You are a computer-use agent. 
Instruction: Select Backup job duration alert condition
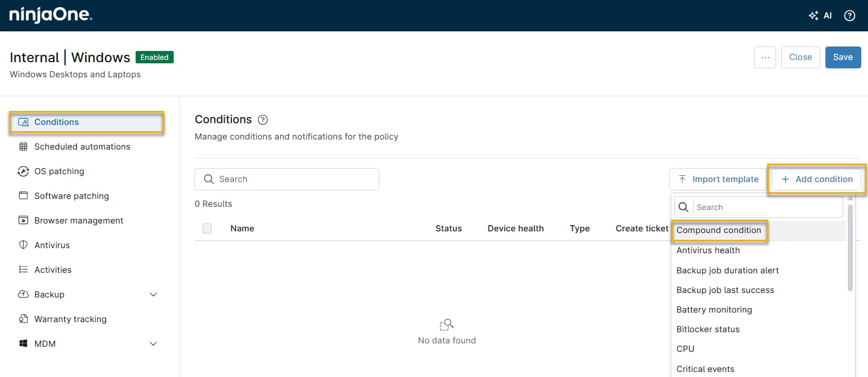tap(758, 271)
